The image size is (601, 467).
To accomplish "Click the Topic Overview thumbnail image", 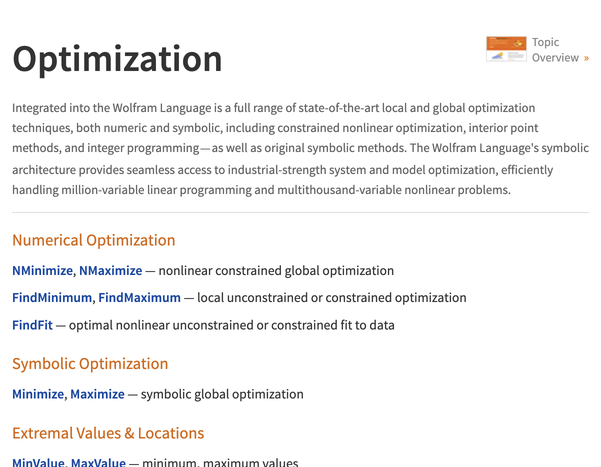I will point(506,49).
